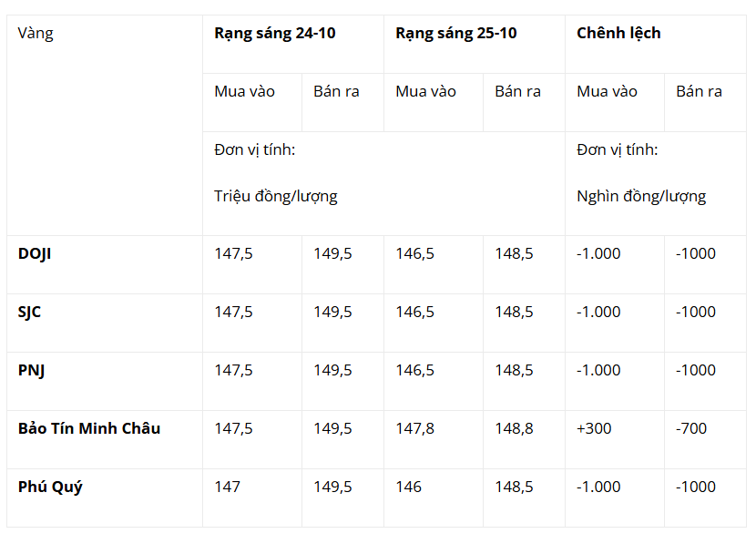Select DOJI's 25-10 sell price 148,5

[515, 254]
